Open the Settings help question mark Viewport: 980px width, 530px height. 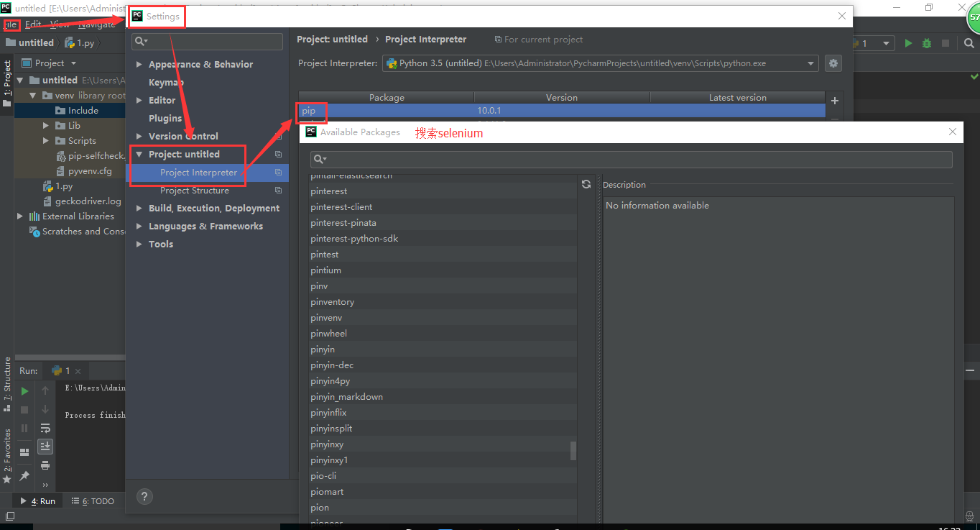point(144,496)
